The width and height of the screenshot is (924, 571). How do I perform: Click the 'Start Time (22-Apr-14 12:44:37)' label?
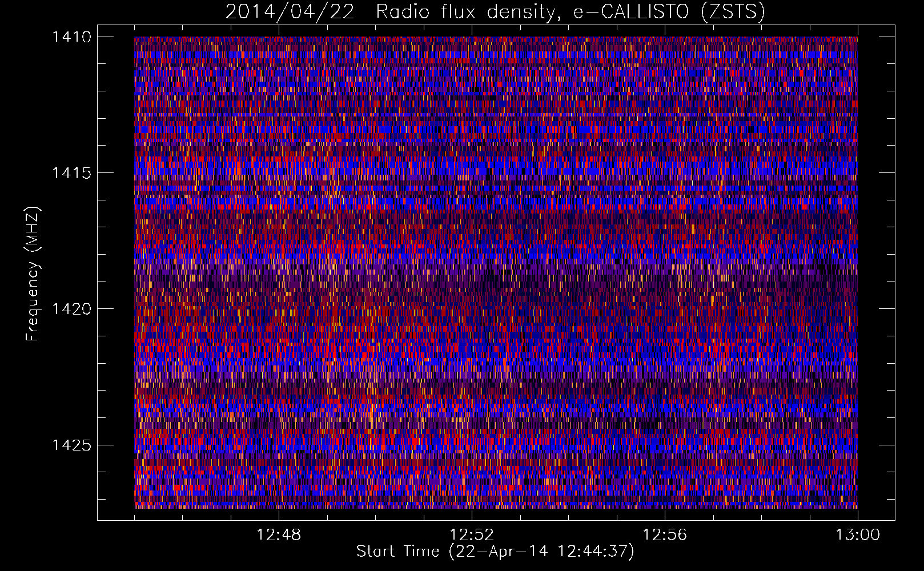495,552
